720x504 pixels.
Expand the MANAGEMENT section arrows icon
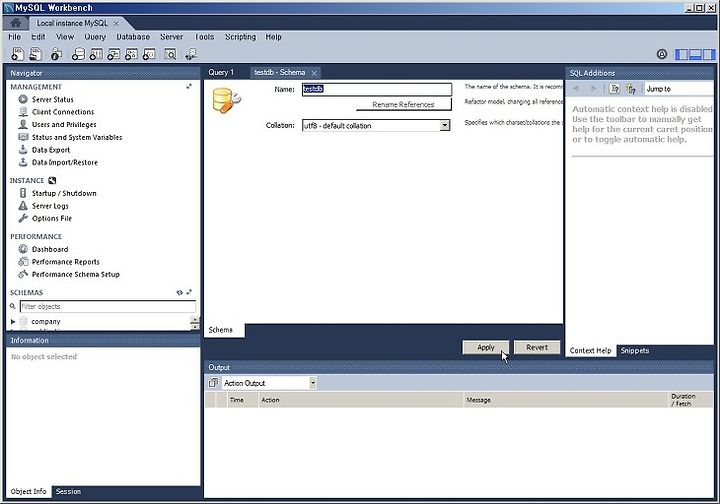click(x=189, y=86)
